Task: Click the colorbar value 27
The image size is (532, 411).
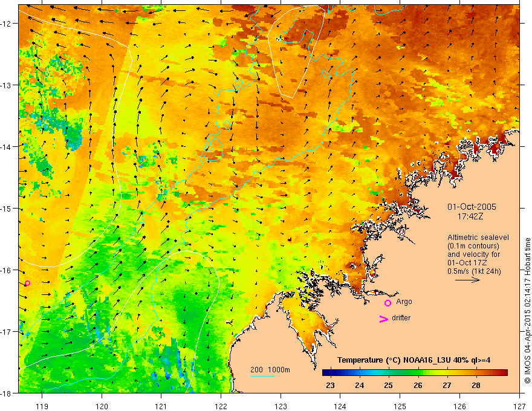Action: (x=447, y=385)
